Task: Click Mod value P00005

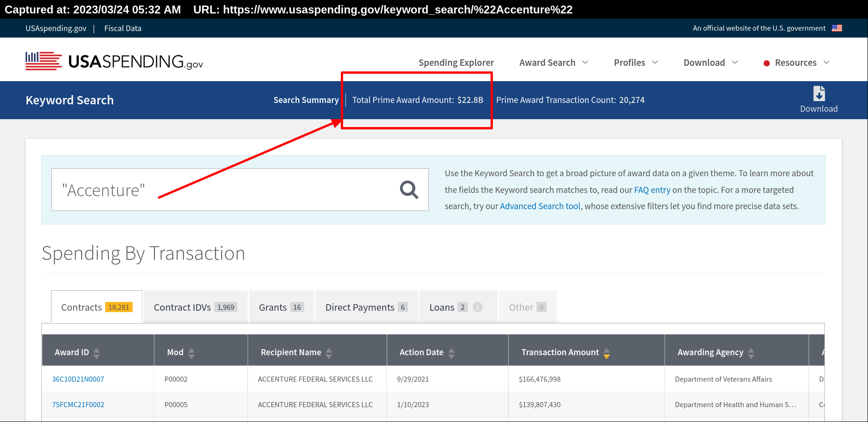Action: [x=176, y=404]
